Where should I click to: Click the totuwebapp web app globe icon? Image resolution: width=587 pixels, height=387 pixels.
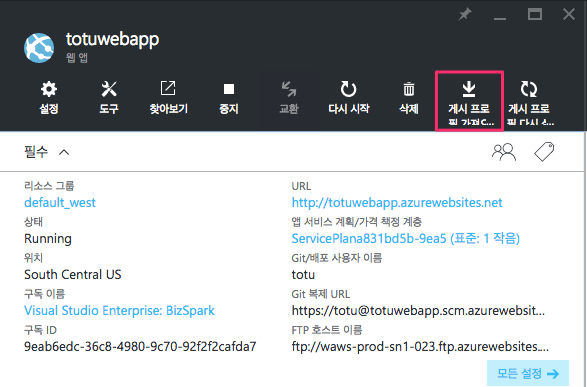click(39, 48)
